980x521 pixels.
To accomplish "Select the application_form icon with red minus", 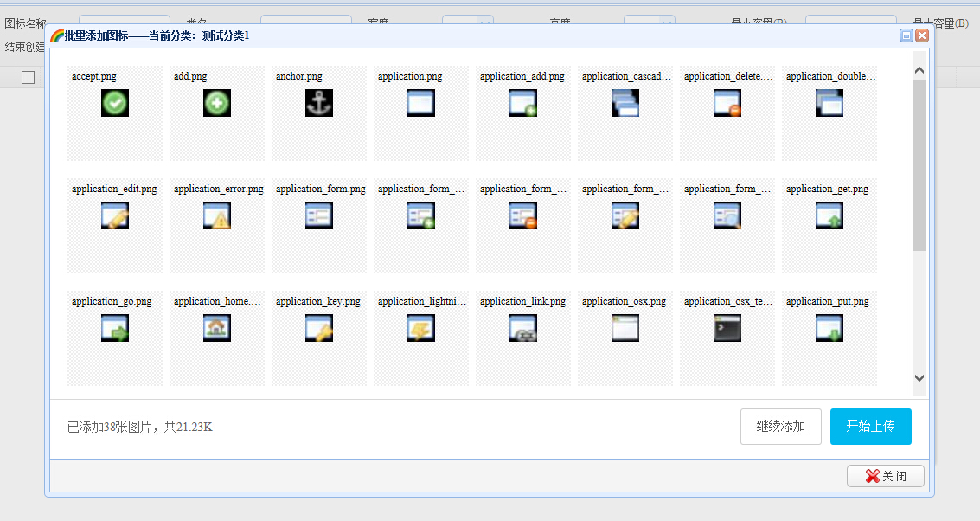I will tap(523, 215).
